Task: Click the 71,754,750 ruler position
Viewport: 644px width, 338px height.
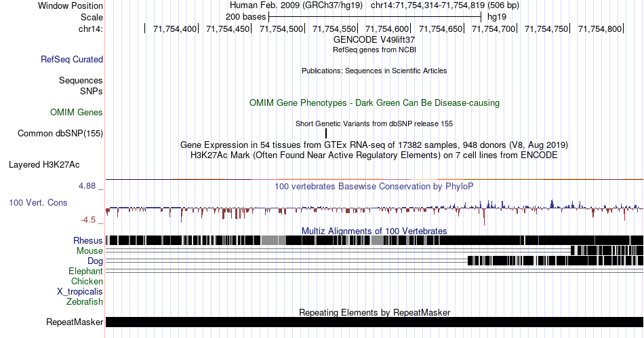Action: coord(546,29)
